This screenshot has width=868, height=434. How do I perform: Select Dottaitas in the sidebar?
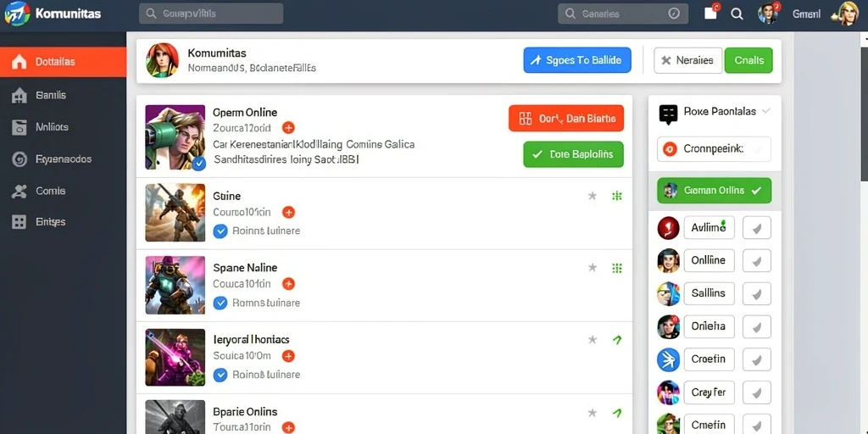(63, 62)
